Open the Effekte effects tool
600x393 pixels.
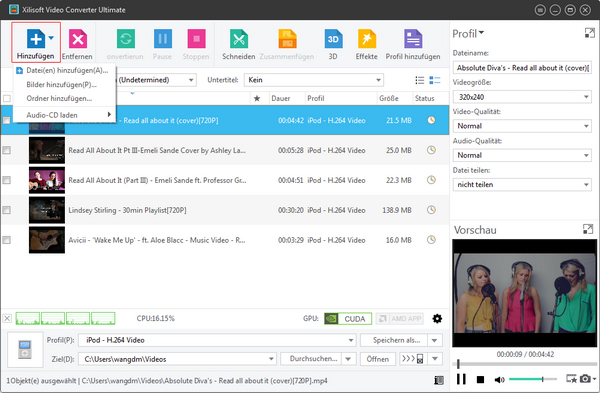367,39
